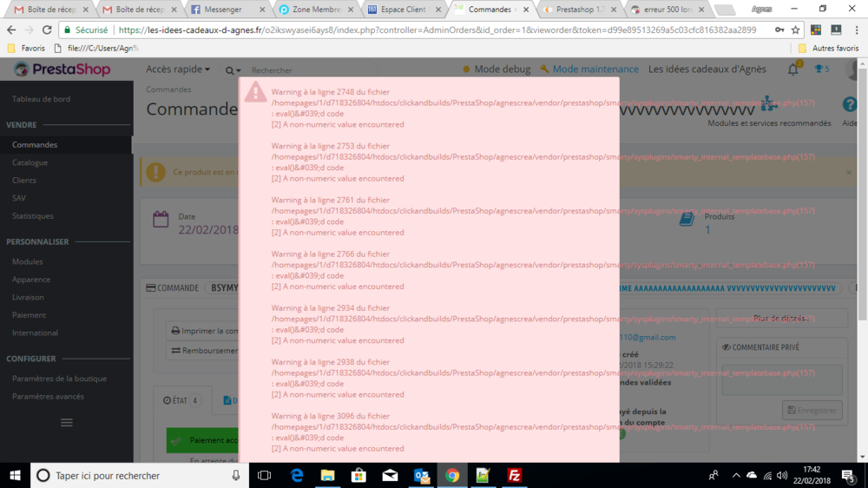
Task: Open International in the sidebar
Action: point(35,333)
